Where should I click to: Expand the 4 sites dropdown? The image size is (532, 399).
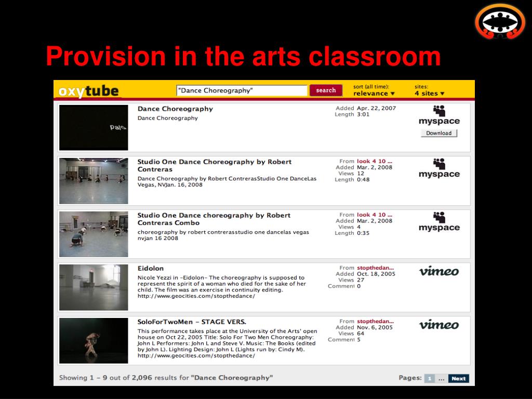(429, 94)
